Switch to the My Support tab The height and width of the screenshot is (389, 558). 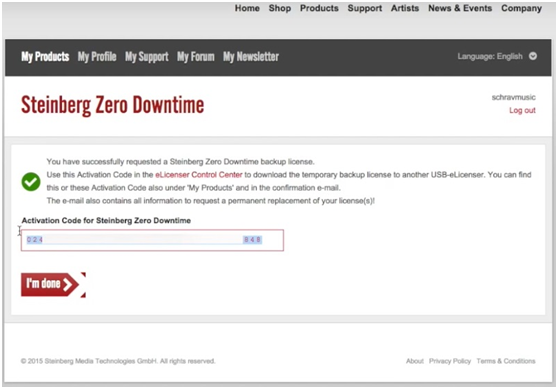147,57
